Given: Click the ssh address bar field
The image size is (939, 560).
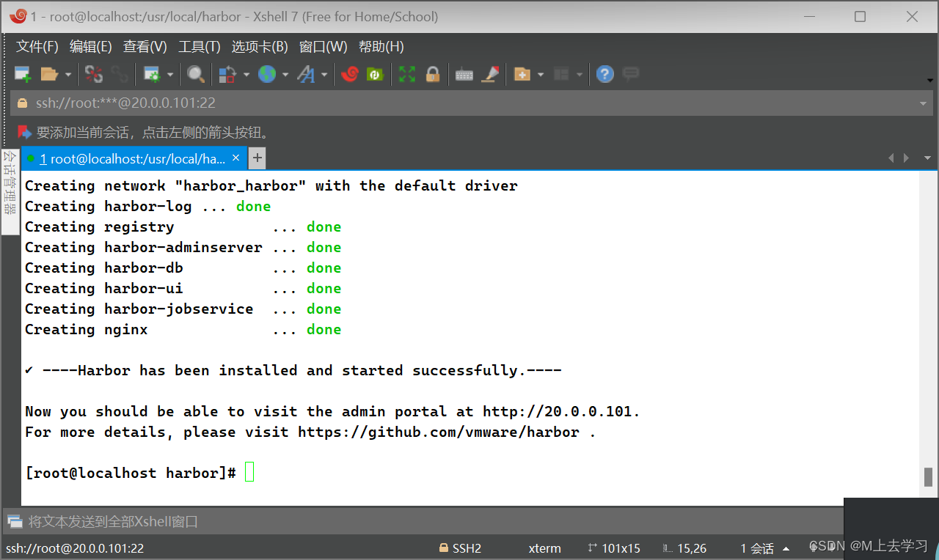Looking at the screenshot, I should click(x=471, y=103).
